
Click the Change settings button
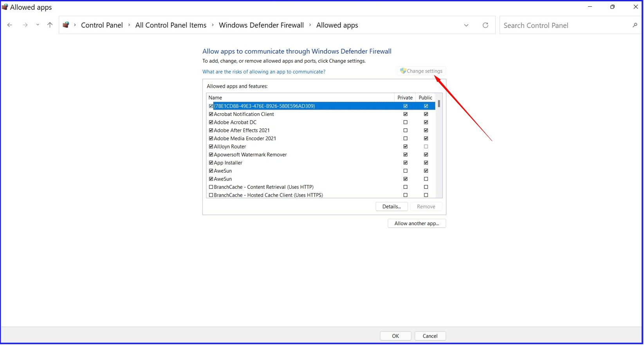421,71
